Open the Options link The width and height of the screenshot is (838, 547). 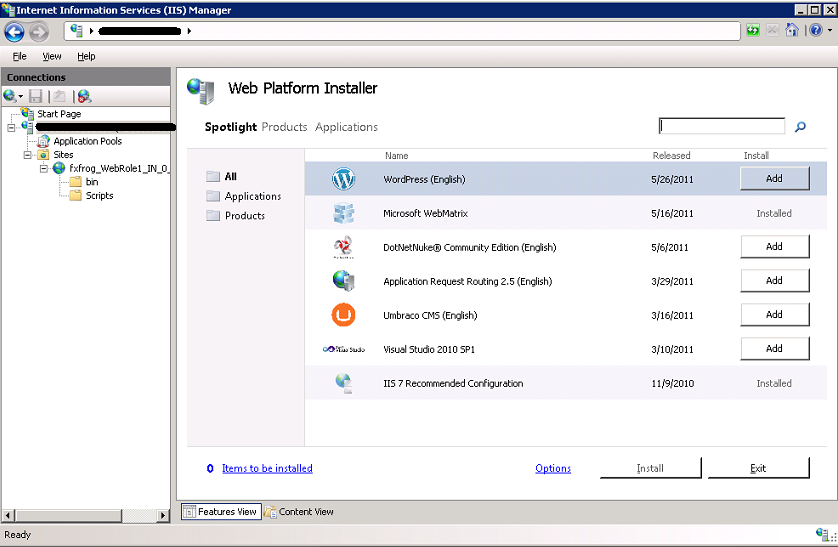[x=553, y=468]
